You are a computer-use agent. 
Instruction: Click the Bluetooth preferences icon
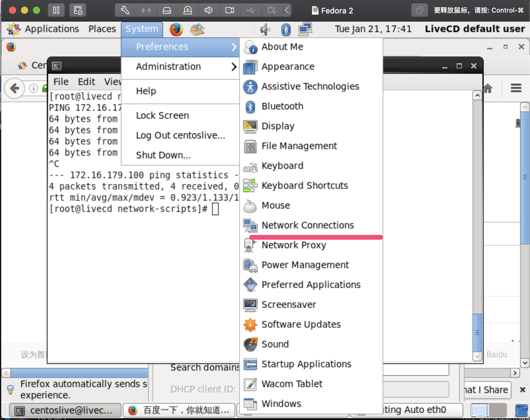pos(250,106)
